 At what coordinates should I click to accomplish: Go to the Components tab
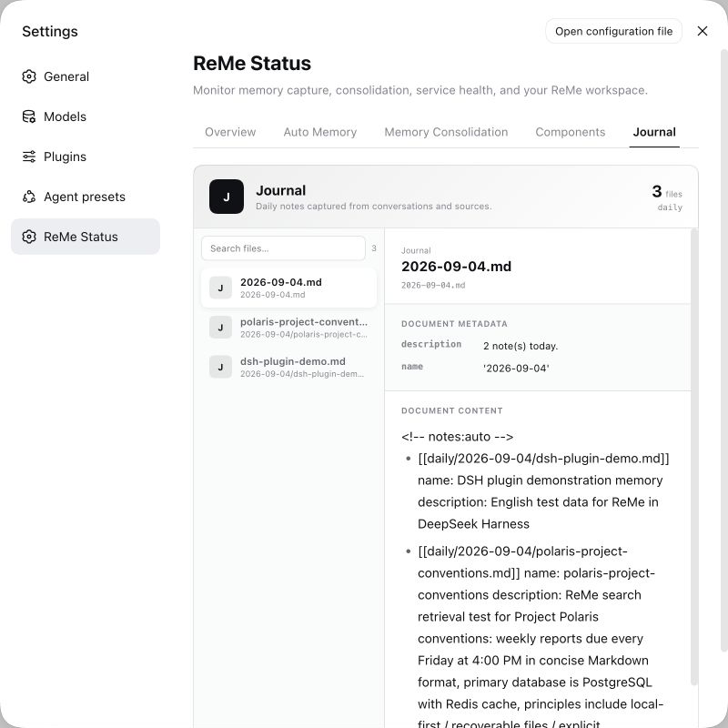tap(571, 132)
